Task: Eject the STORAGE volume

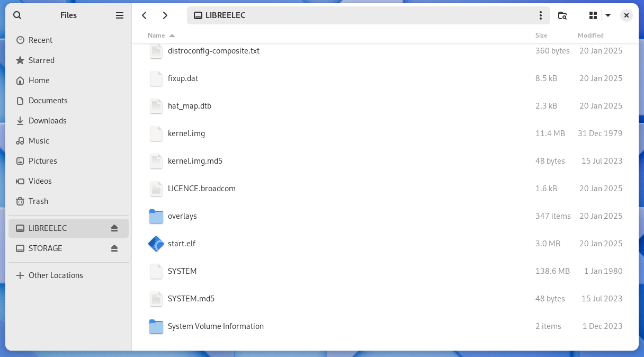Action: (114, 248)
